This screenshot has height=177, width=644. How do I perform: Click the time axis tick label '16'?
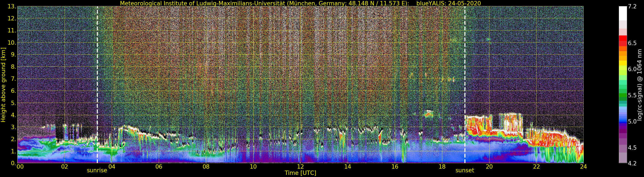tap(395, 166)
